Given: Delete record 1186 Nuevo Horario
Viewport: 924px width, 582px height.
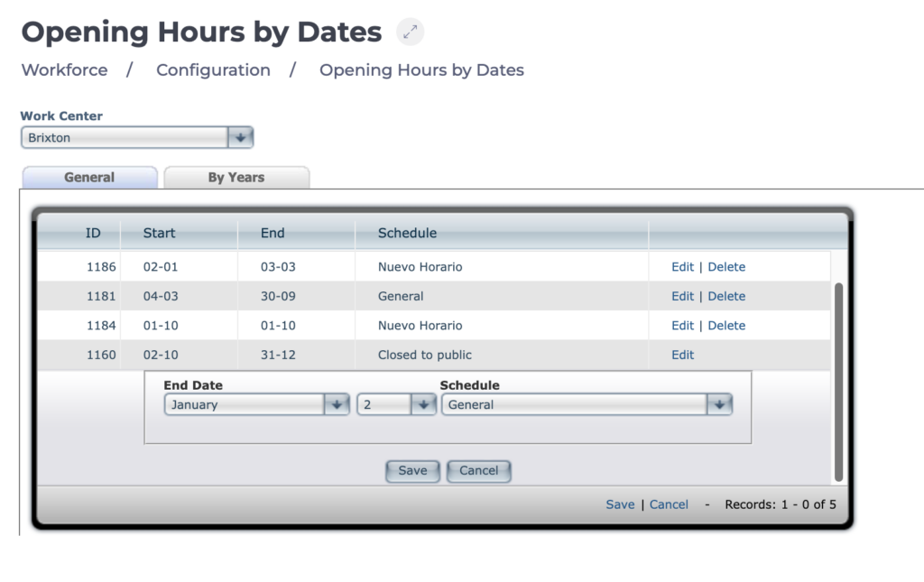Looking at the screenshot, I should pyautogui.click(x=726, y=267).
